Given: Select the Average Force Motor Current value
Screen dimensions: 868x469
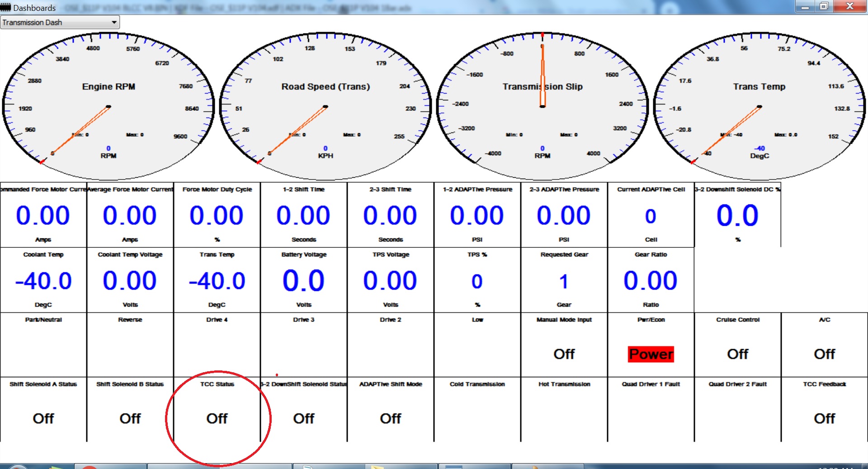Looking at the screenshot, I should pos(130,215).
